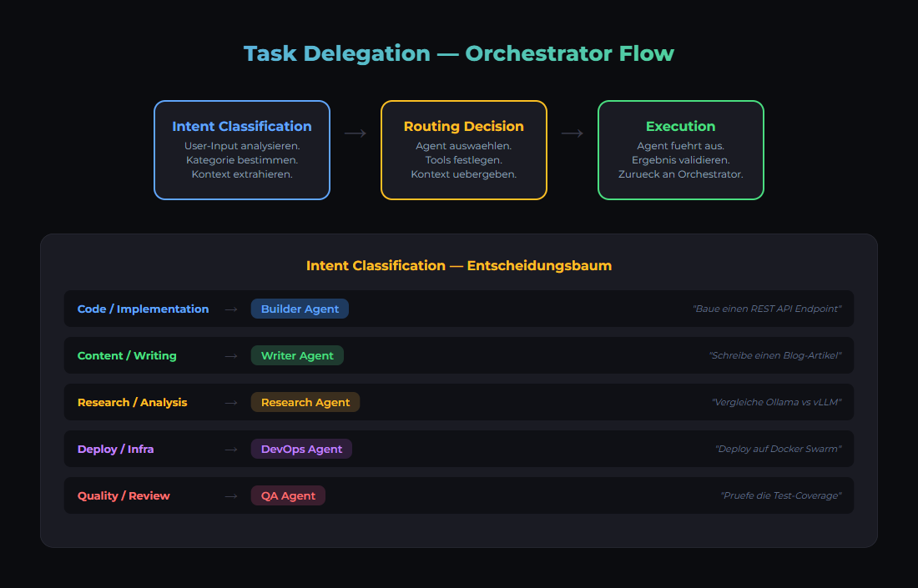Pick the DevOps Agent badge
Screen dimensions: 918x588
point(301,449)
